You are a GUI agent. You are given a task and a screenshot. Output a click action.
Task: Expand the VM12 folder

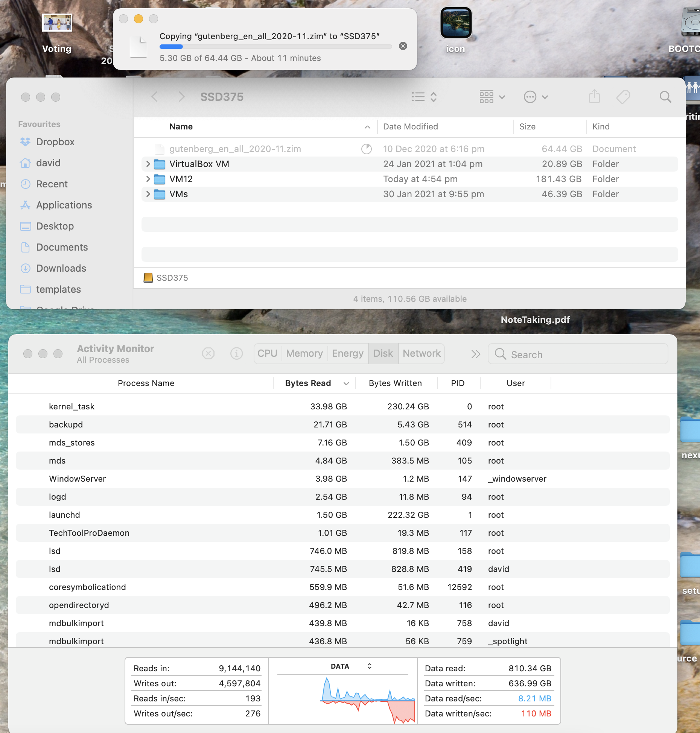148,179
